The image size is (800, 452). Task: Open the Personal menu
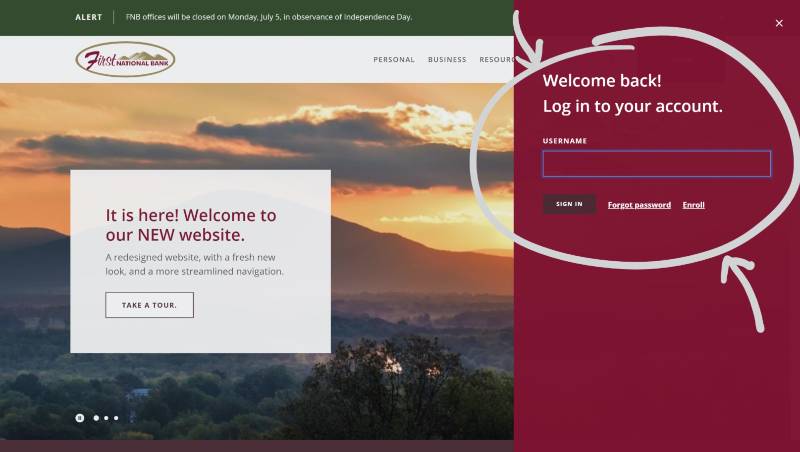click(394, 60)
